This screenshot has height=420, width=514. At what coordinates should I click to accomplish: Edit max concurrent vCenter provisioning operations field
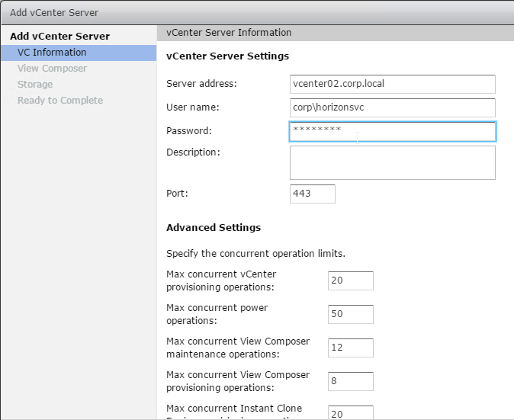351,281
